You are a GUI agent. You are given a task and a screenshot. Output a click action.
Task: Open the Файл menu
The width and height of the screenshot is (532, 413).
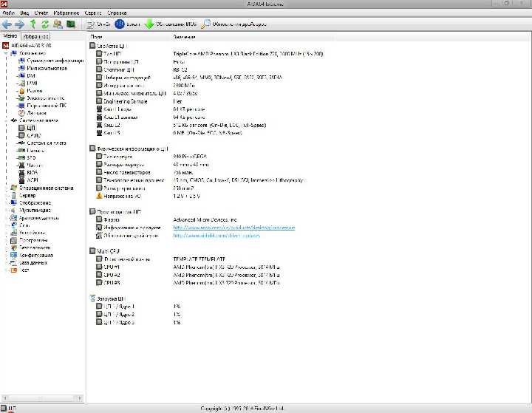coord(8,13)
